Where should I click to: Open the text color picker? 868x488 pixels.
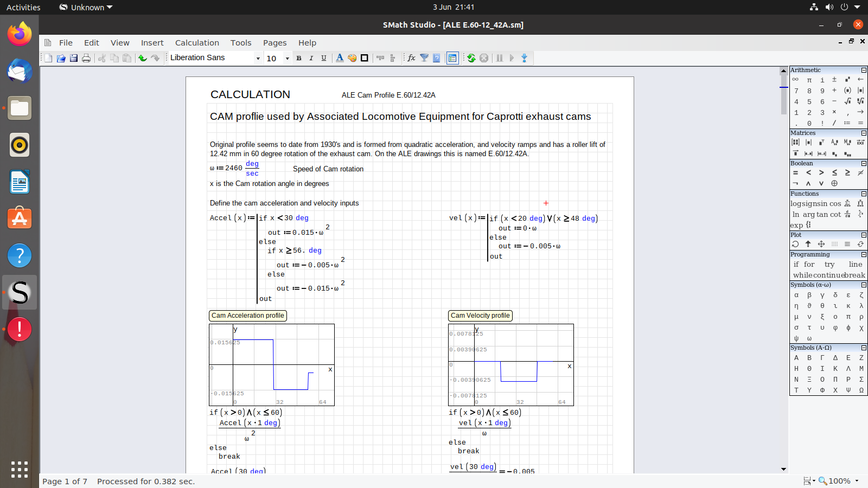pyautogui.click(x=340, y=58)
